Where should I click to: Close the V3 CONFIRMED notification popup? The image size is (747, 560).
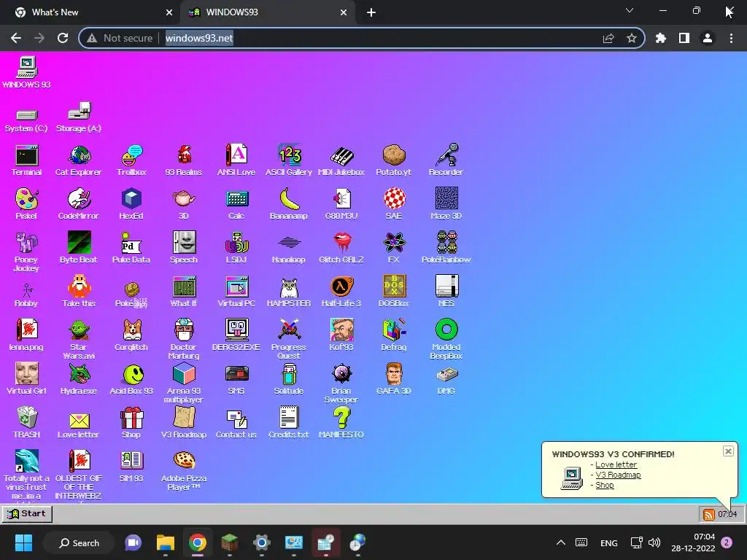[x=728, y=451]
